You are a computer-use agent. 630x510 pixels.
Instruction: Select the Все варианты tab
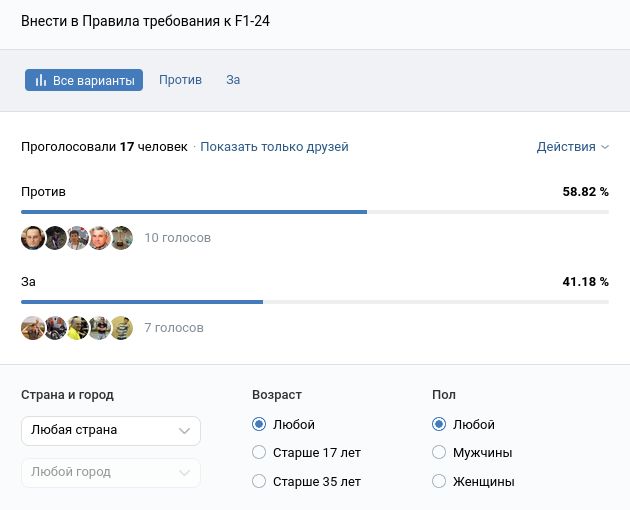point(84,81)
